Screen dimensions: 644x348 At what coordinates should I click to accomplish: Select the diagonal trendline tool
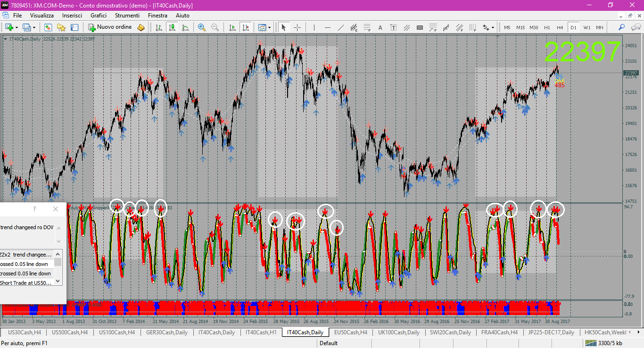click(x=340, y=27)
